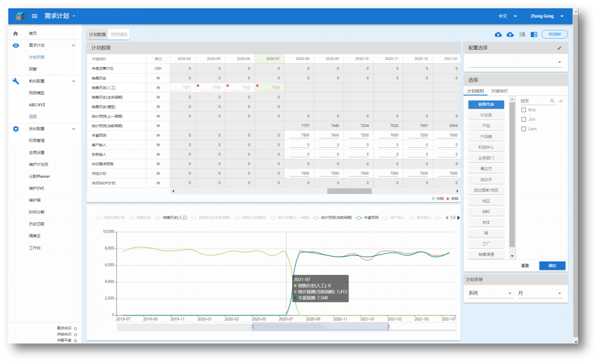Check the Bob checkbox
This screenshot has width=599, height=364.
point(524,110)
